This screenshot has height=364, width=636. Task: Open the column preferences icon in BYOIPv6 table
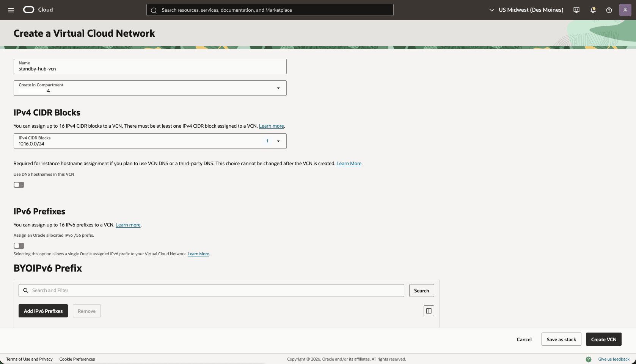coord(429,311)
